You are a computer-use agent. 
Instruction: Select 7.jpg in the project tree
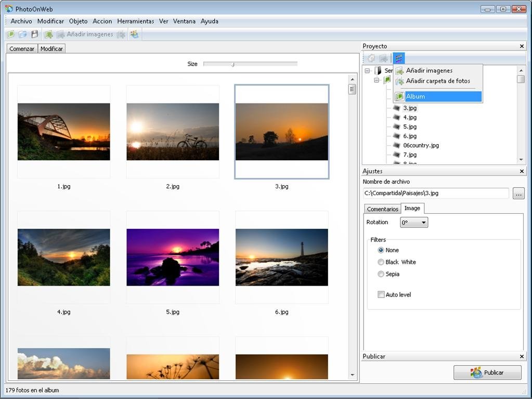[x=410, y=155]
